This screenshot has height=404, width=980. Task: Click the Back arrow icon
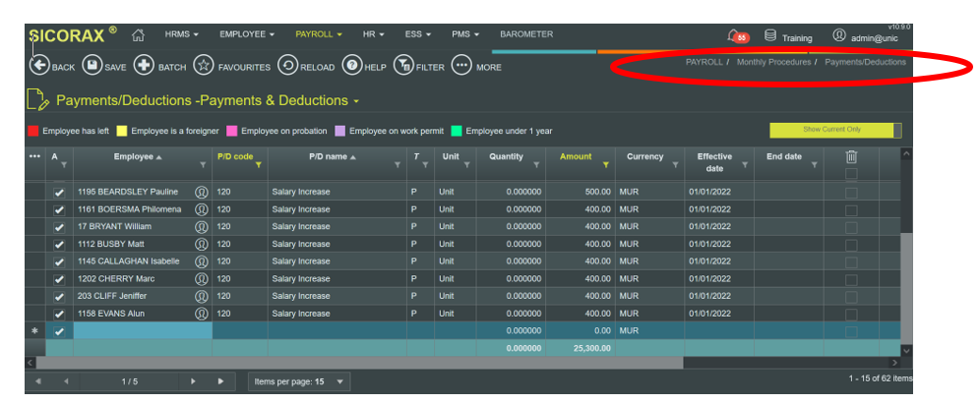[x=38, y=66]
